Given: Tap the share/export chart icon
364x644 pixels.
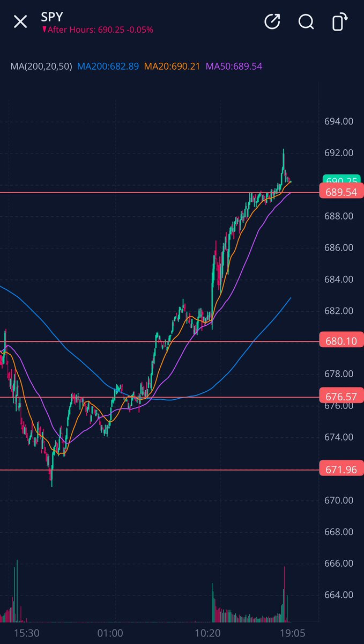Looking at the screenshot, I should point(272,22).
